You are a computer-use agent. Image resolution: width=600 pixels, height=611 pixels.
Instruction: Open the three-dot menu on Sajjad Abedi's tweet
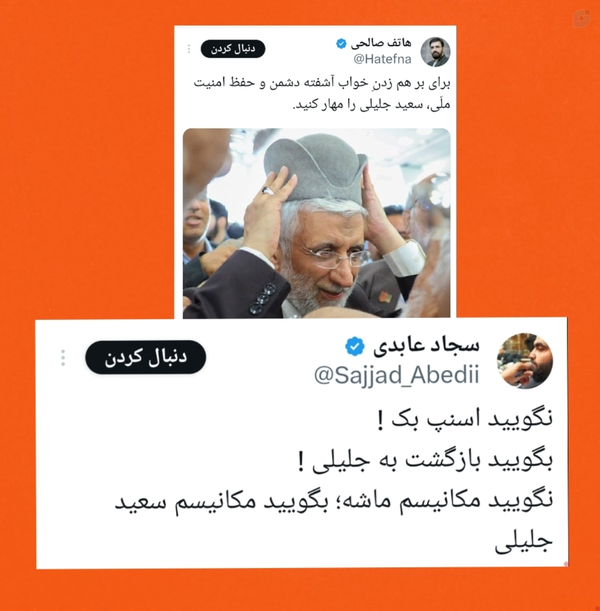pyautogui.click(x=63, y=358)
